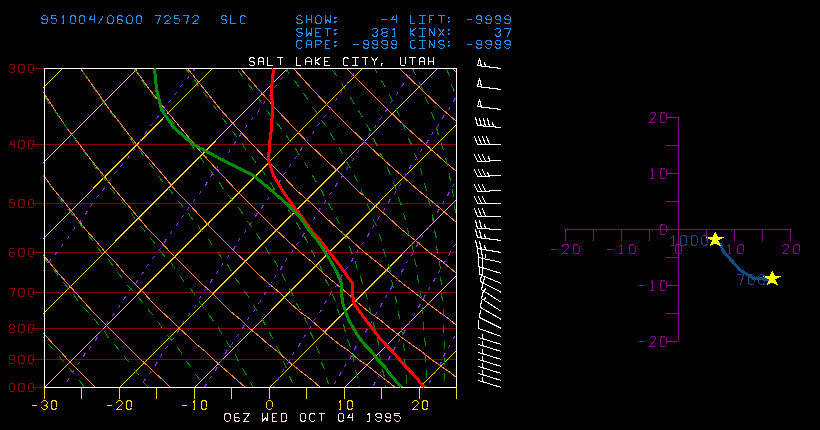Click the red temperature line at 300 mb
The image size is (820, 430).
[x=272, y=70]
